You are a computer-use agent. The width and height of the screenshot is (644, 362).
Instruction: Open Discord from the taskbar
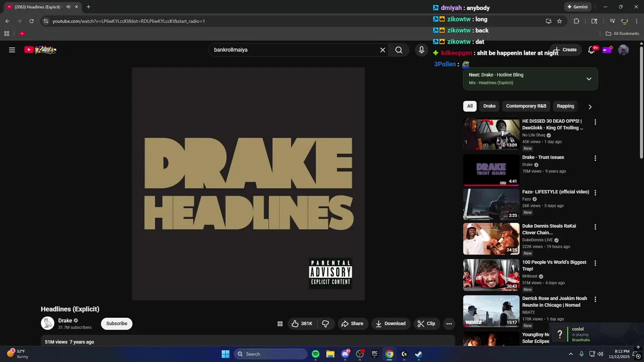[x=345, y=354]
